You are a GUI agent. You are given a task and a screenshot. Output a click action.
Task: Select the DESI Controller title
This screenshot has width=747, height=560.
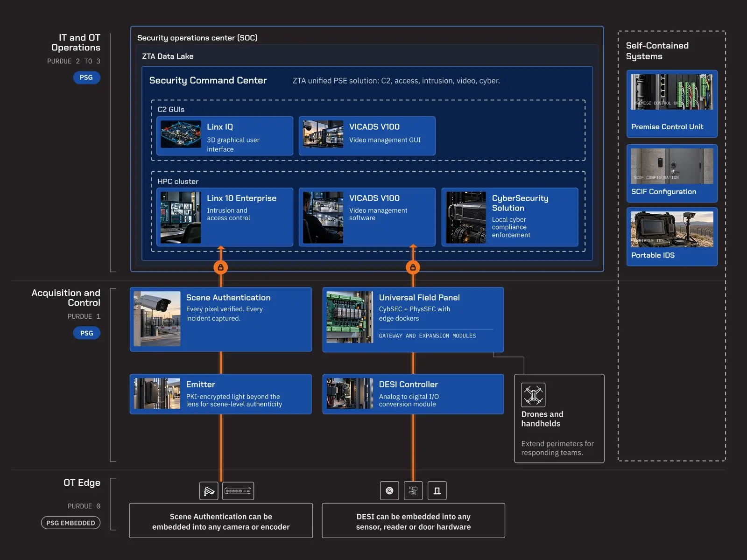tap(409, 385)
